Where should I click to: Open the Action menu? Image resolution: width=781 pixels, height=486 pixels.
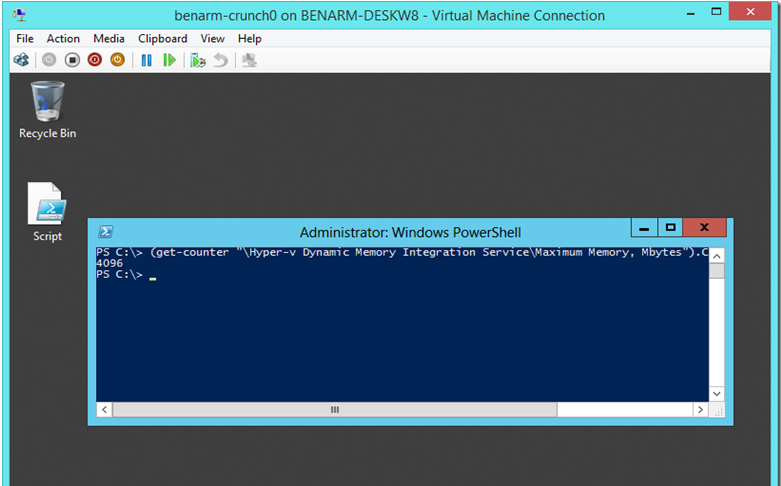pyautogui.click(x=63, y=38)
